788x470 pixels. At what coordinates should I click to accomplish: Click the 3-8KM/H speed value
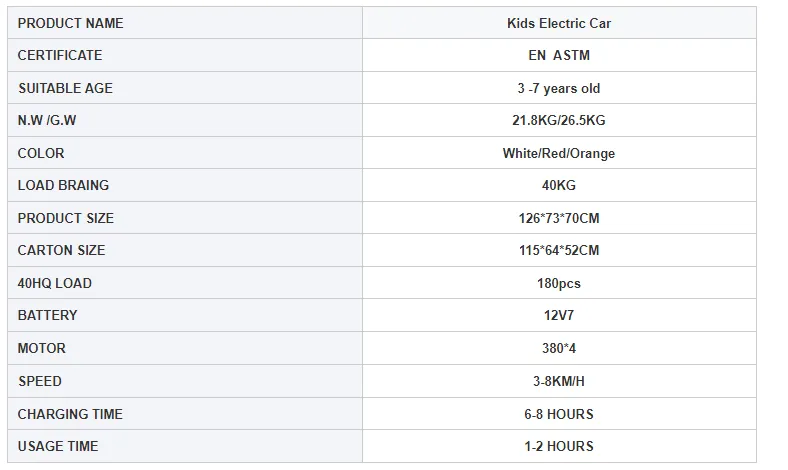558,381
